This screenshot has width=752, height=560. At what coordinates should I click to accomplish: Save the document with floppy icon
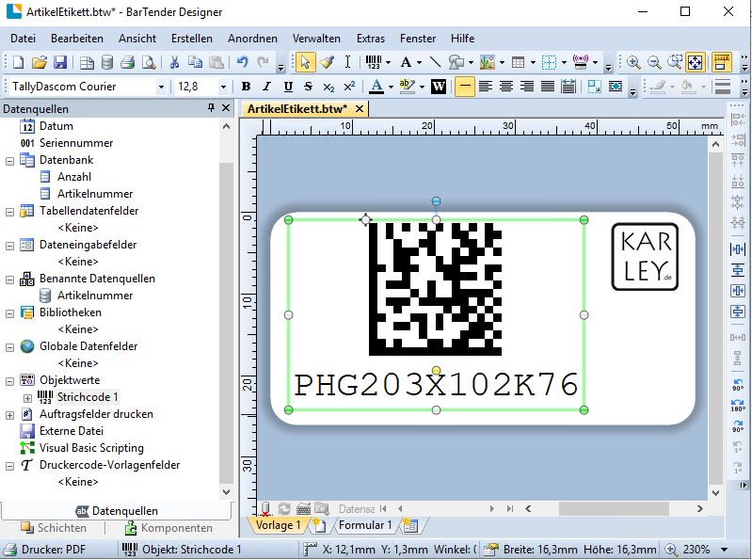click(60, 62)
